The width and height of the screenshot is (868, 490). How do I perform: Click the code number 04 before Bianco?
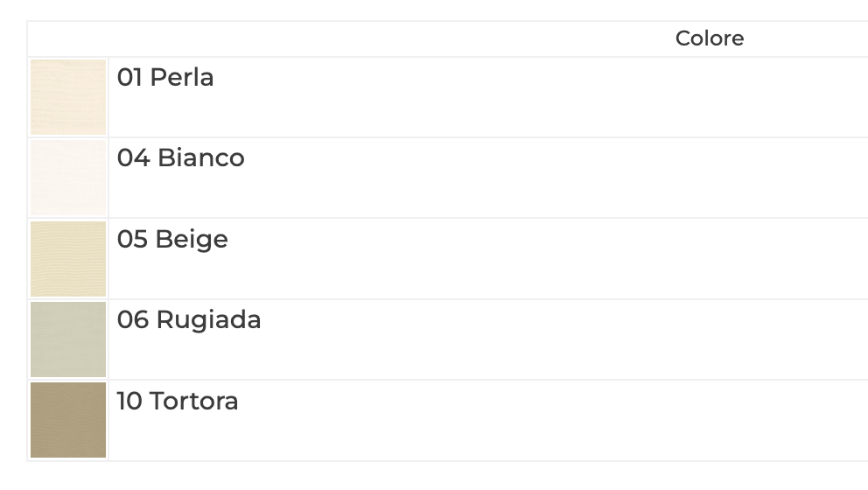(133, 158)
